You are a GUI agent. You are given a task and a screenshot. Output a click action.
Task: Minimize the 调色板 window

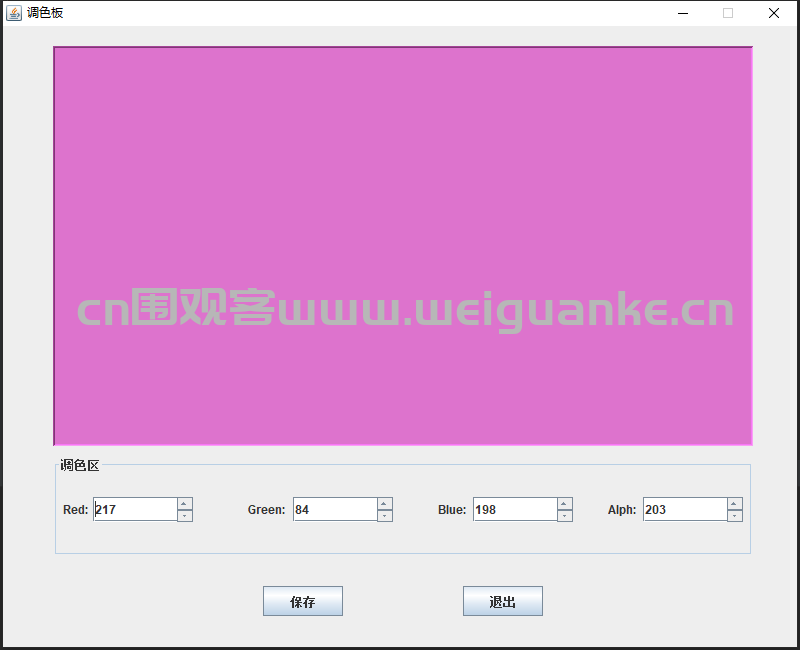tap(683, 13)
